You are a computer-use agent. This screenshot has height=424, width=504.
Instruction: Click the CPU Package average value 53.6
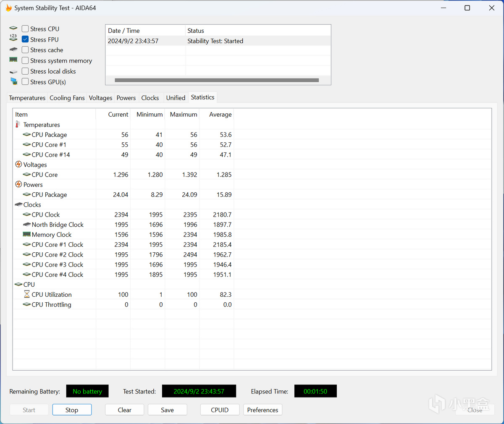[x=226, y=134]
